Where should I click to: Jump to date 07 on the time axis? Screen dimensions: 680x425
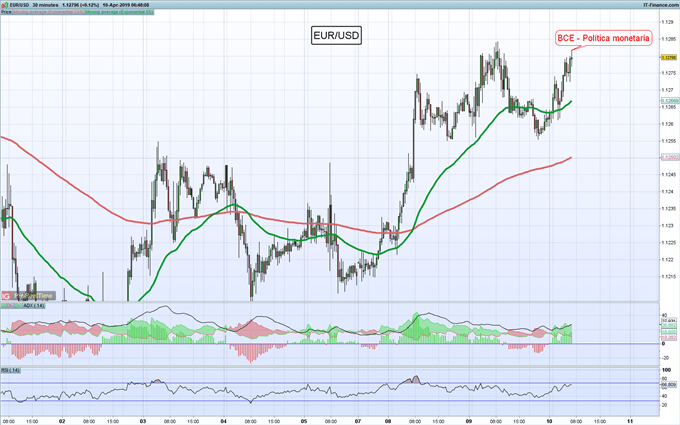(x=358, y=421)
